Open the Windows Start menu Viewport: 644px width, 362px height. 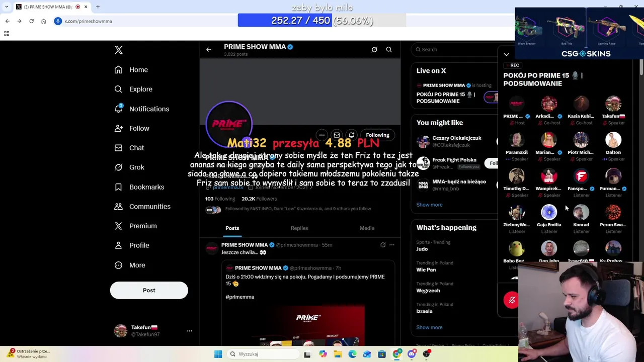[x=218, y=354]
